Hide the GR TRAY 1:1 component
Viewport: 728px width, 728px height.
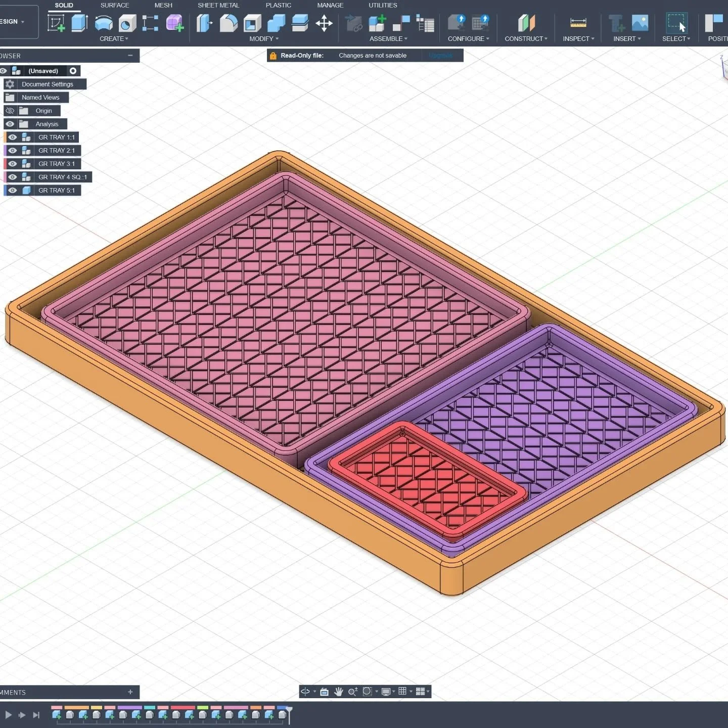pos(13,137)
